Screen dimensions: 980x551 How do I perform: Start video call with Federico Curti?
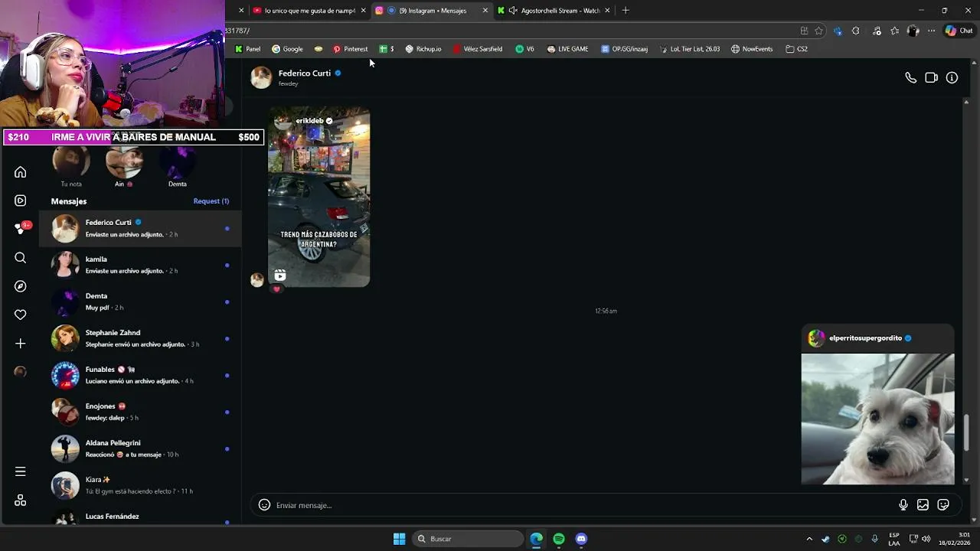(x=931, y=77)
